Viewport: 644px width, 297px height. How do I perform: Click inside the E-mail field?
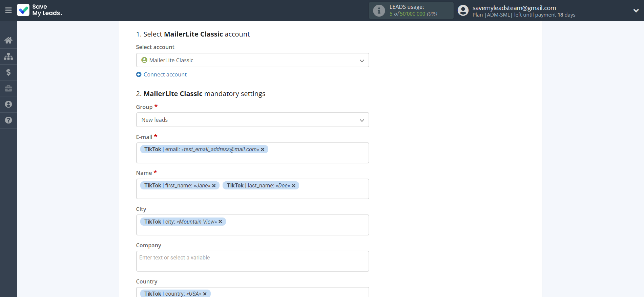252,153
